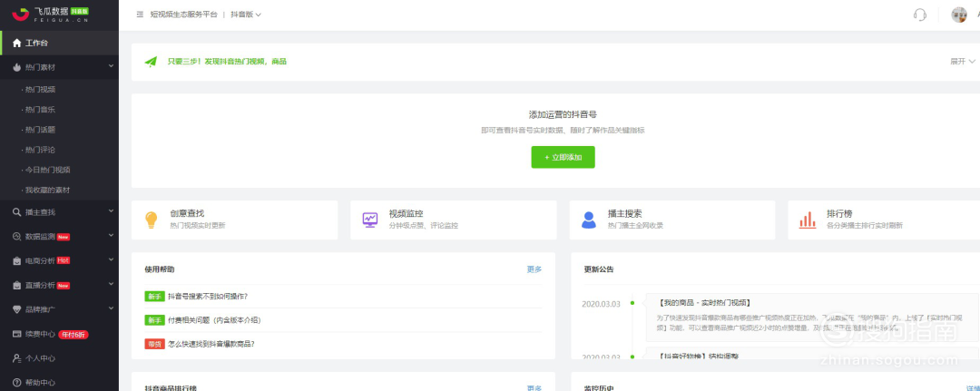Viewport: 980px width, 391px height.
Task: Open the 视频监控 card
Action: click(x=453, y=220)
